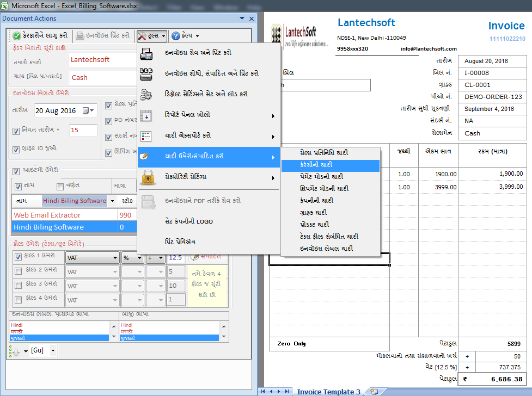Click the print invoice button text
The height and width of the screenshot is (396, 532).
click(108, 35)
